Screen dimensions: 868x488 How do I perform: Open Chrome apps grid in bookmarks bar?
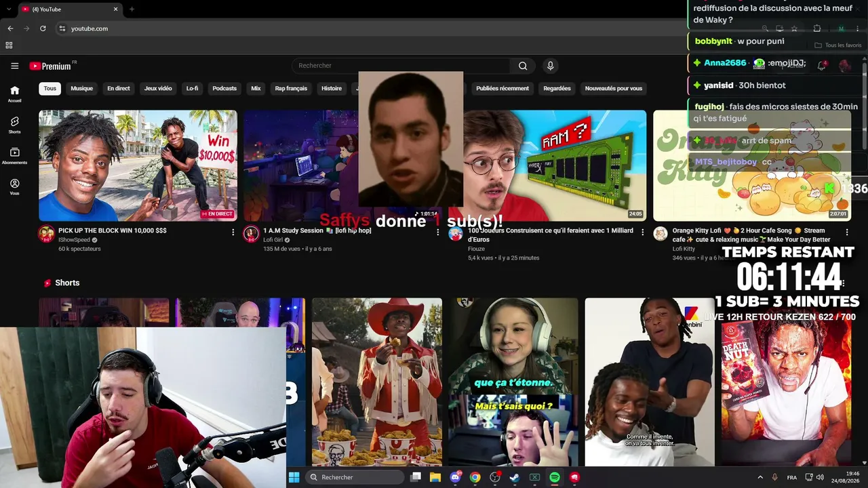(9, 45)
